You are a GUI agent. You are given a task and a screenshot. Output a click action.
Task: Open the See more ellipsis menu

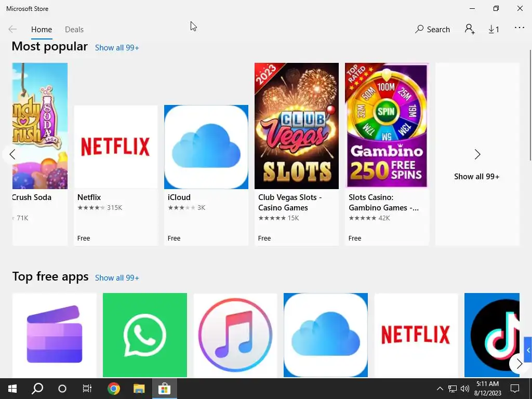click(x=520, y=28)
